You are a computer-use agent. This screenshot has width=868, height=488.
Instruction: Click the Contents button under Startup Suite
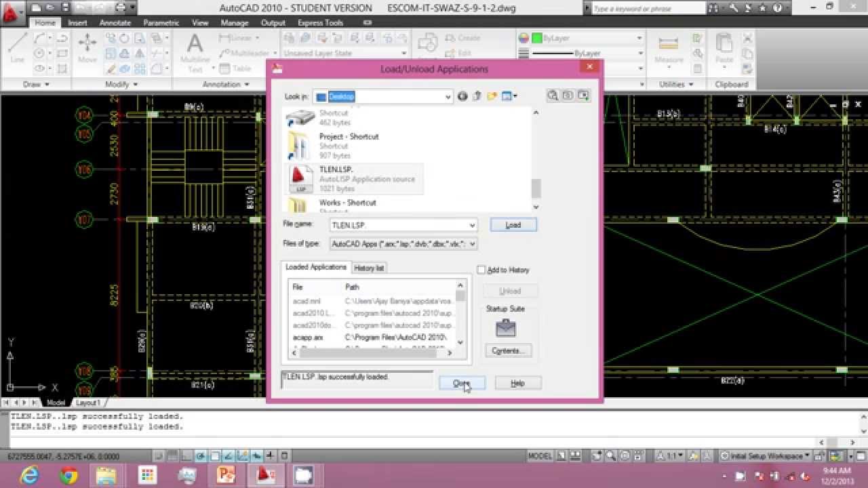tap(508, 350)
